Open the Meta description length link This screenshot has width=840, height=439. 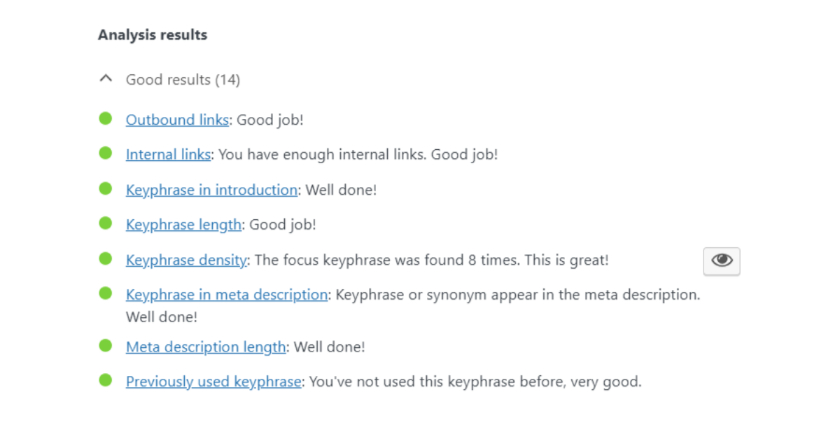point(206,347)
